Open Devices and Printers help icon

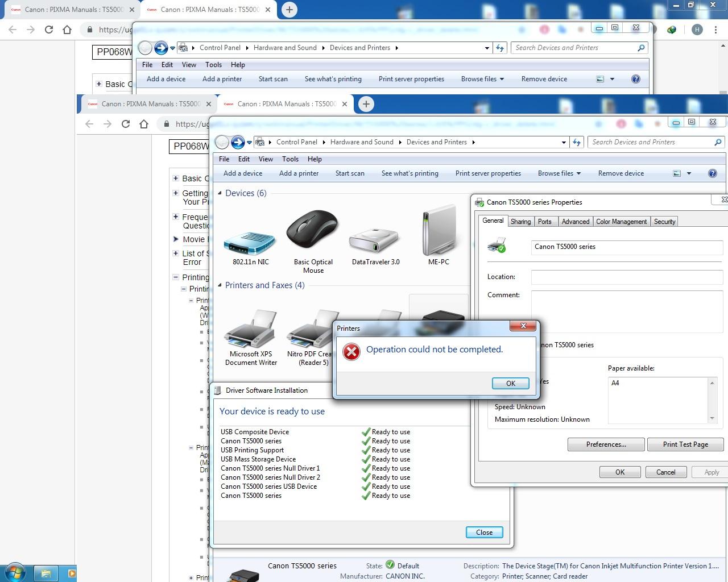tap(712, 173)
